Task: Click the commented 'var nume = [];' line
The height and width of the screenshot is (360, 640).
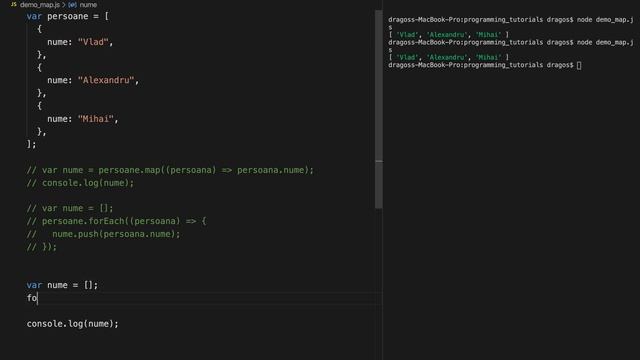Action: (x=70, y=208)
